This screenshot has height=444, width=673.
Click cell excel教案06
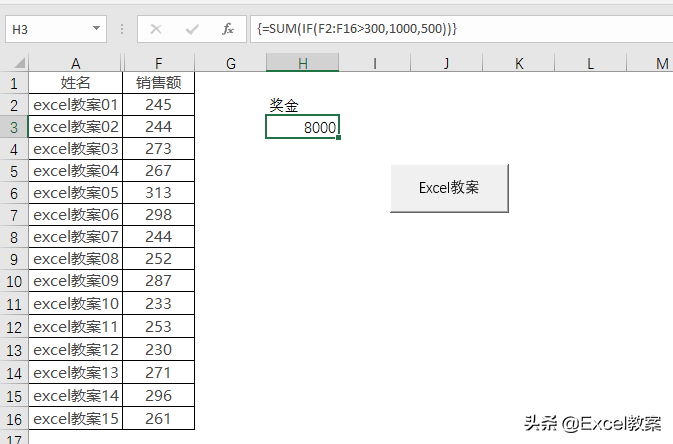pos(76,215)
